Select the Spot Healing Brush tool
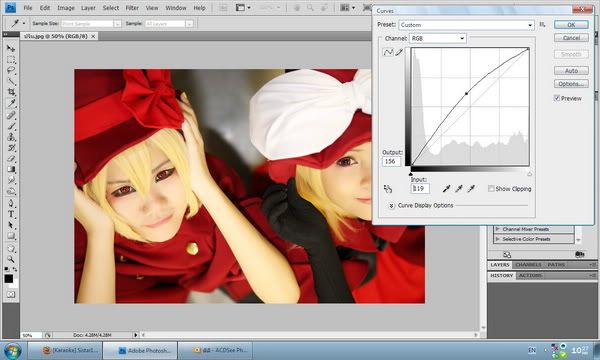The width and height of the screenshot is (600, 360). pos(11,115)
